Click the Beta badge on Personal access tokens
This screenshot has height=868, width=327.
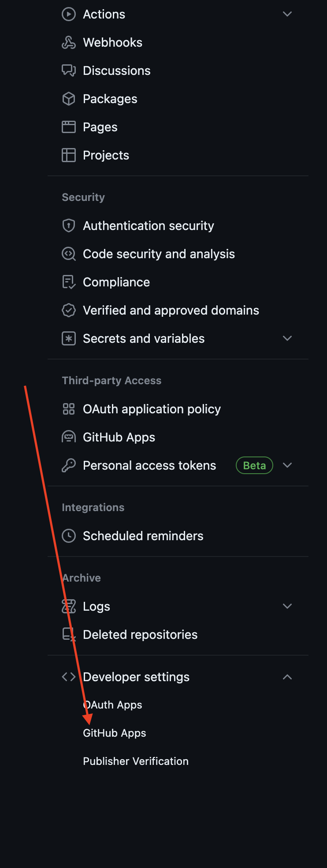coord(254,465)
